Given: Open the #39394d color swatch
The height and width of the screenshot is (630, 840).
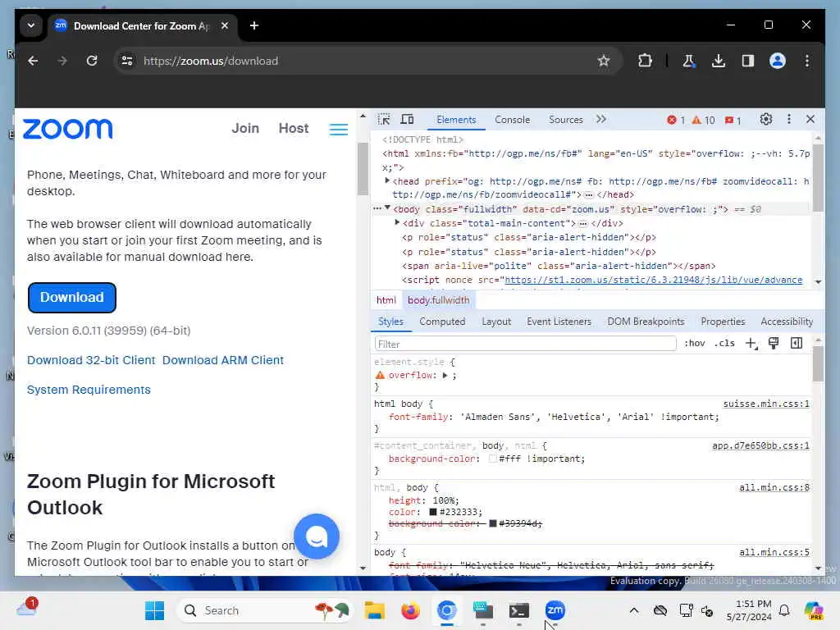Looking at the screenshot, I should [x=492, y=523].
